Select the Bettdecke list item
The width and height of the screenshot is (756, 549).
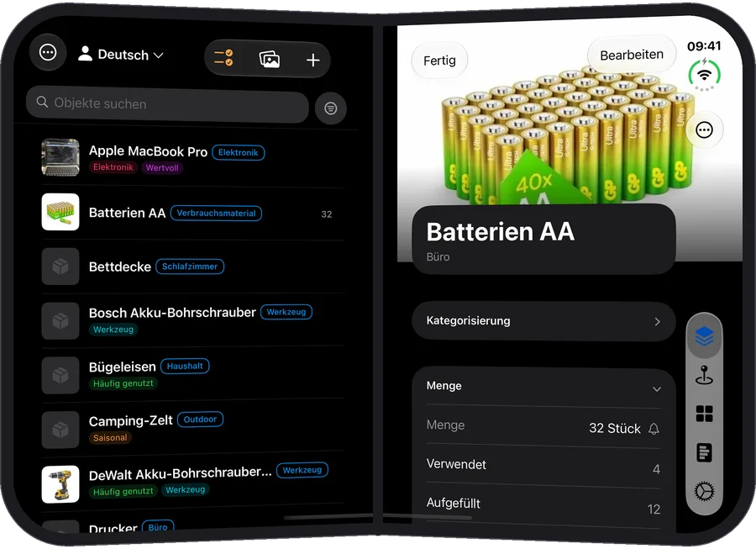pyautogui.click(x=193, y=267)
